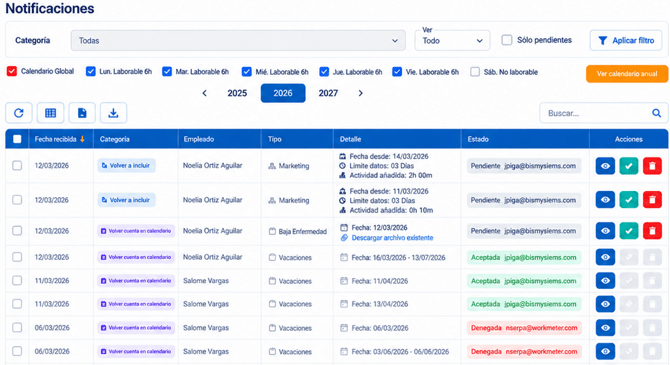View first Marketing row dated 14/03/2026
The width and height of the screenshot is (670, 365).
coord(605,166)
